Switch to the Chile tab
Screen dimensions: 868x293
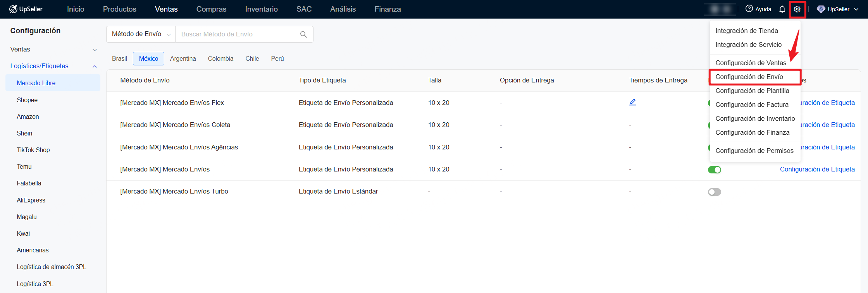pos(252,59)
